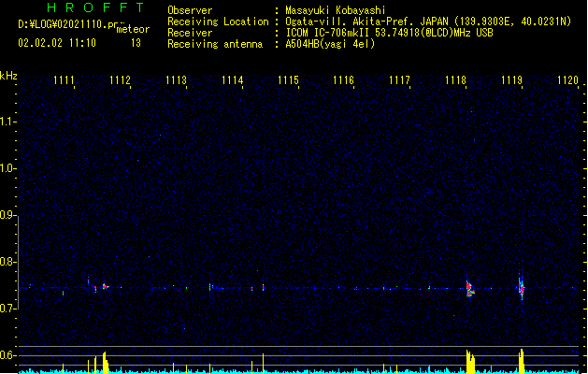The image size is (588, 374).
Task: Click the 1114 time axis marker
Action: coord(232,80)
